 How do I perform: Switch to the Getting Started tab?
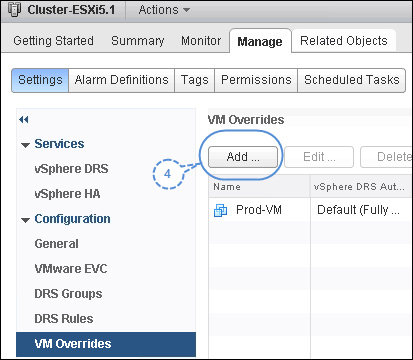(x=53, y=41)
